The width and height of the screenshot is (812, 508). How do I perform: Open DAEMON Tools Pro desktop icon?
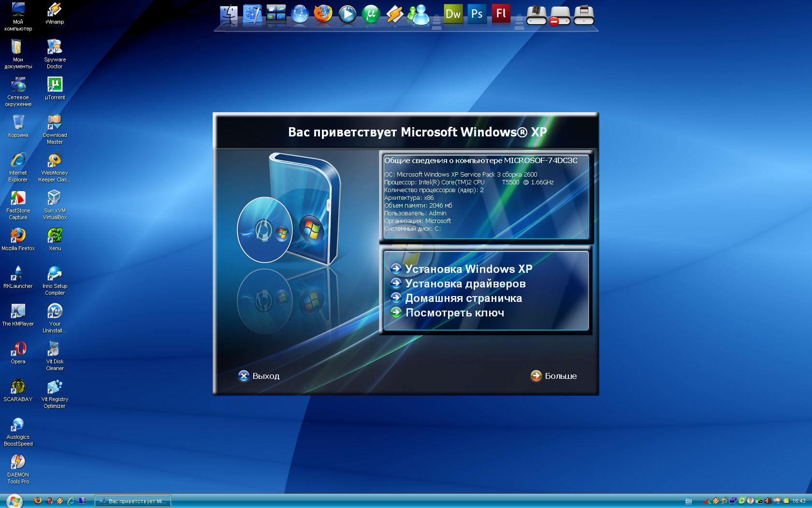(18, 469)
